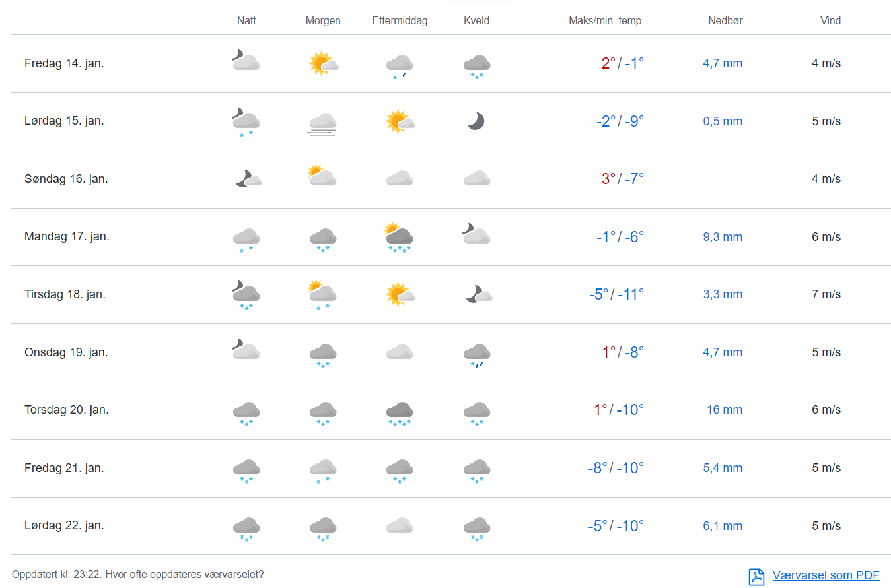Click Tuesday 18 Jan afternoon sunny icon
Viewport: 891px width, 588px height.
400,294
